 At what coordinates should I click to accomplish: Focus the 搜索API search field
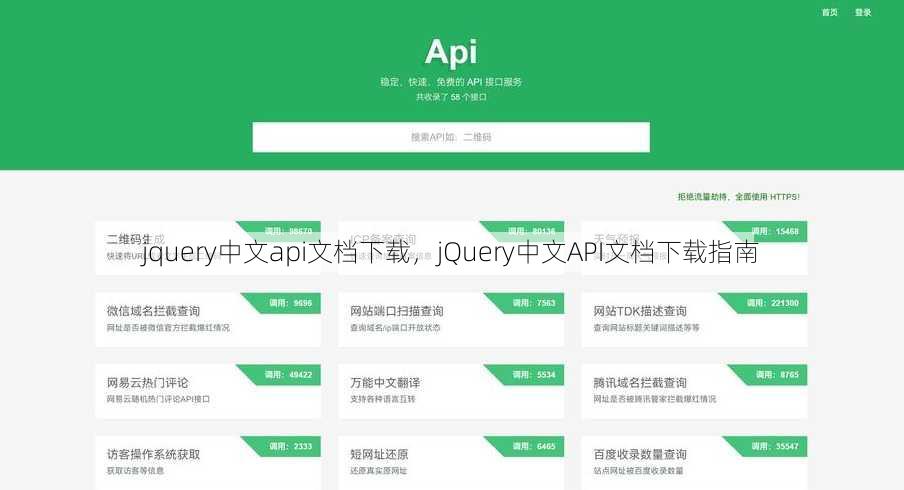tap(451, 137)
